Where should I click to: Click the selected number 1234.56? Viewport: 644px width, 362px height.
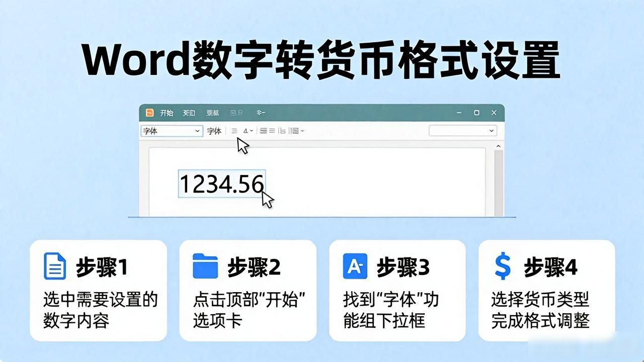click(222, 184)
